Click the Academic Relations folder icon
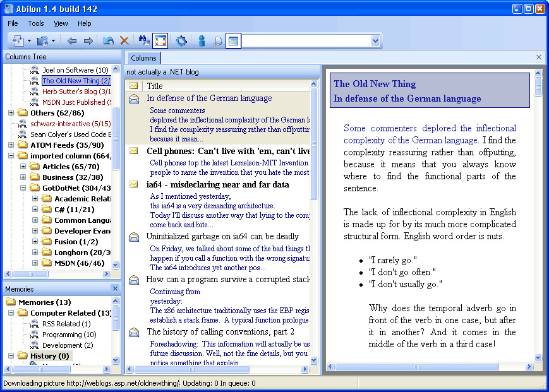 (47, 199)
